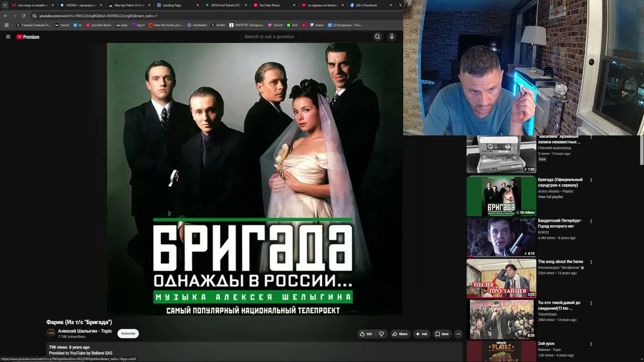
Task: Share the video
Action: (400, 334)
